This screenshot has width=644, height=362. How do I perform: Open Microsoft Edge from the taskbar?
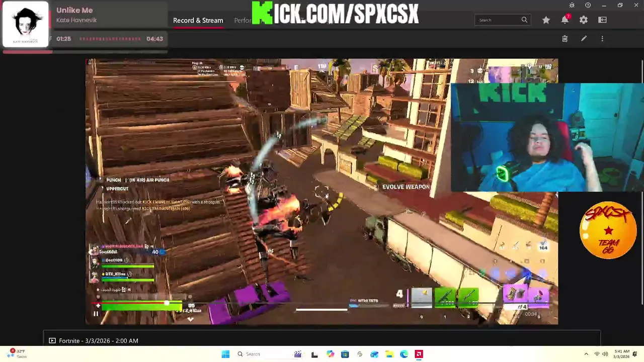point(404,354)
